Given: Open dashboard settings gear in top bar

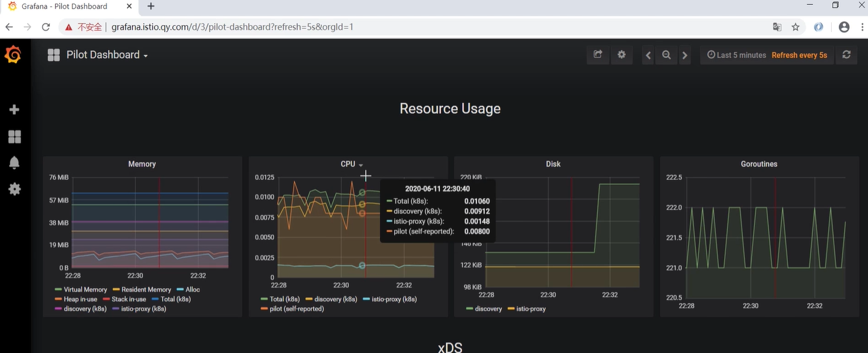Looking at the screenshot, I should pyautogui.click(x=622, y=55).
